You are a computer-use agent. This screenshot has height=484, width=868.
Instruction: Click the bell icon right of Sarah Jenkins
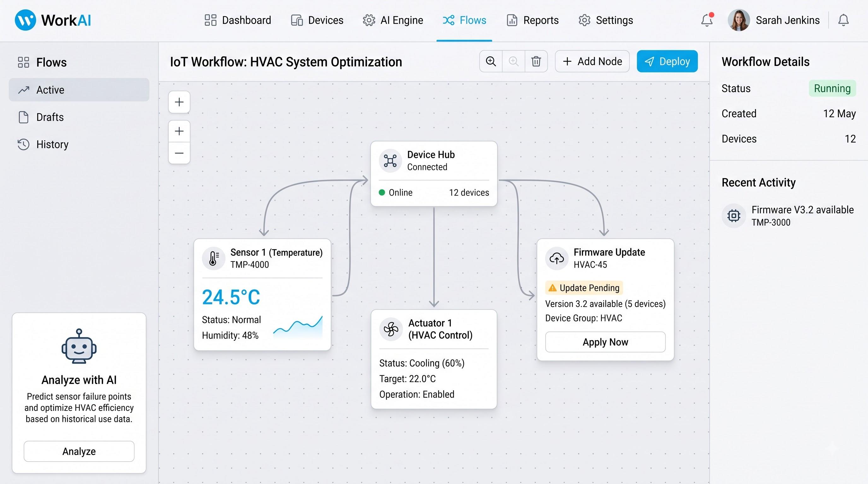pyautogui.click(x=843, y=20)
